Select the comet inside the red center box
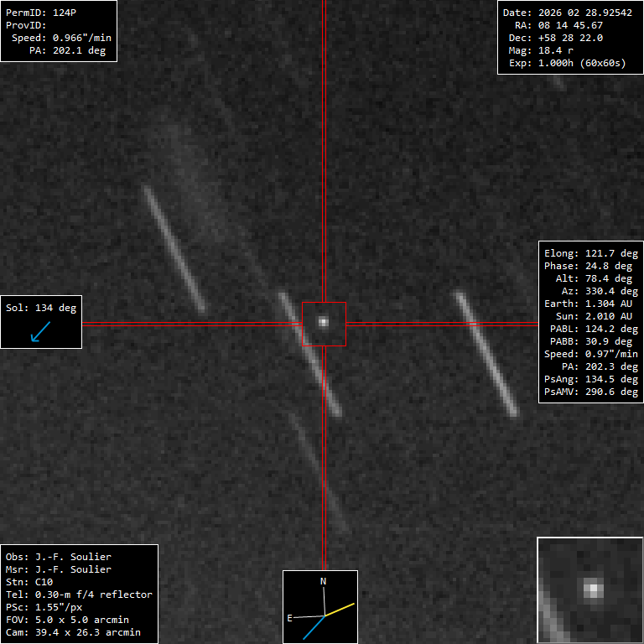 click(x=323, y=321)
